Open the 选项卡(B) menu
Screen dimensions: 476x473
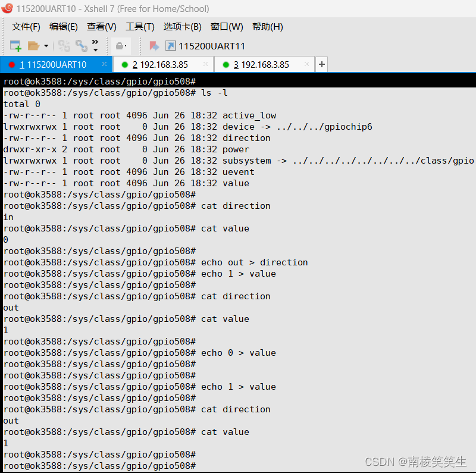click(x=182, y=27)
